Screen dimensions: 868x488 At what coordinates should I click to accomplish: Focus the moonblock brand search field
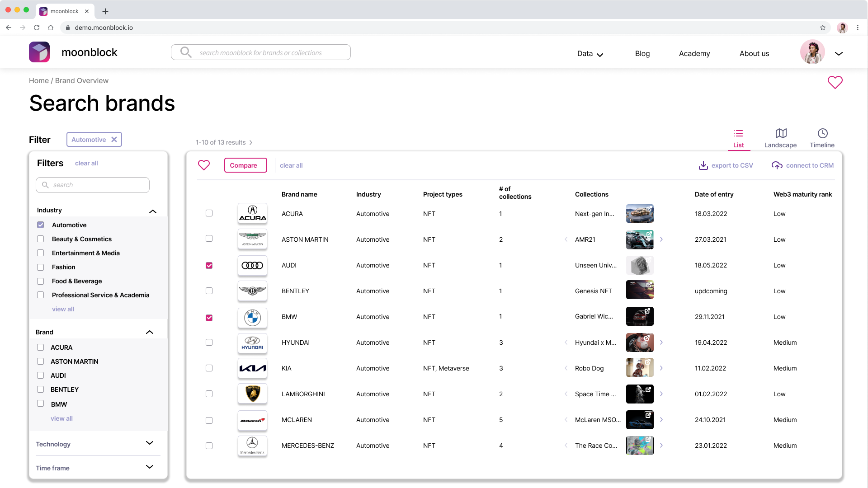261,52
